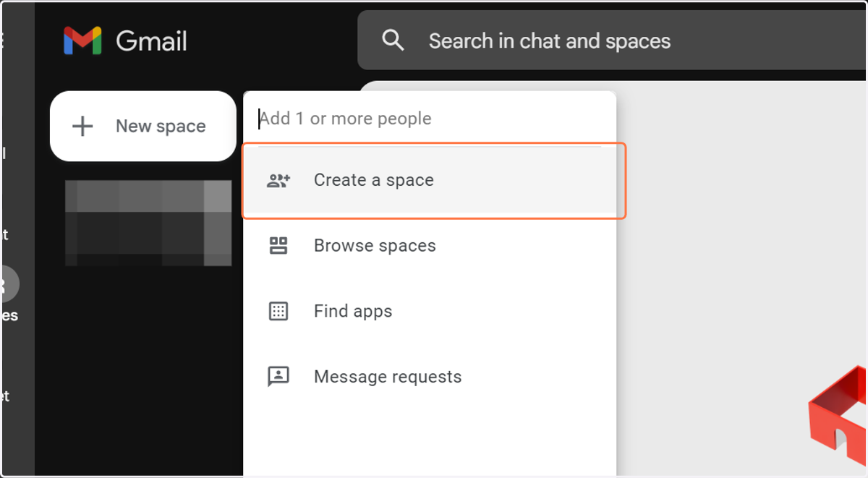Screen dimensions: 868x478
Task: Click the Find apps icon
Action: [278, 312]
